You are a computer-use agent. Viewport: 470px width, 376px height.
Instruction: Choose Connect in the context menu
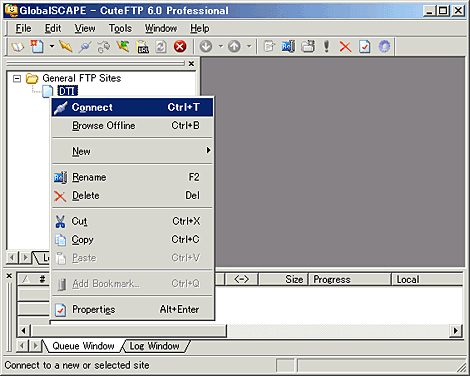pos(132,107)
